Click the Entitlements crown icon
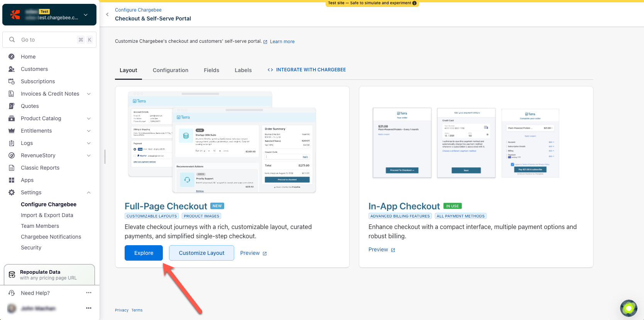The height and width of the screenshot is (320, 644). [x=12, y=131]
